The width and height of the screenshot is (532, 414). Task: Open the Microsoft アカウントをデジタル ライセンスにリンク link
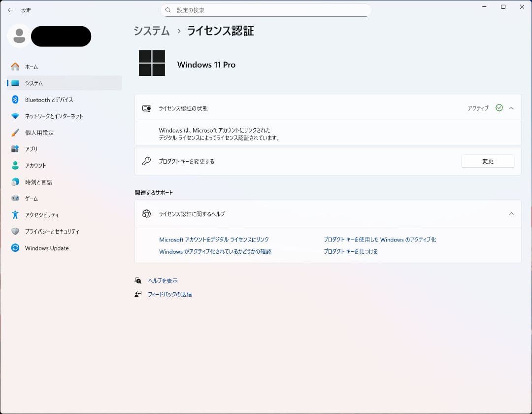pyautogui.click(x=214, y=240)
